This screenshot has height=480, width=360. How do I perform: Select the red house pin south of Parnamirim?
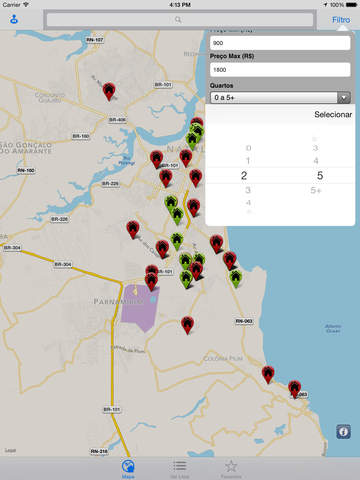187,325
